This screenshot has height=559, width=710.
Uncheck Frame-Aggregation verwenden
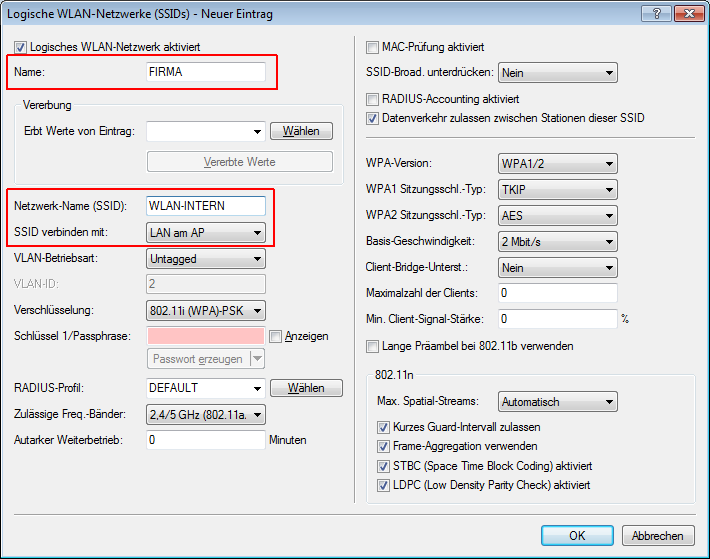pos(383,446)
